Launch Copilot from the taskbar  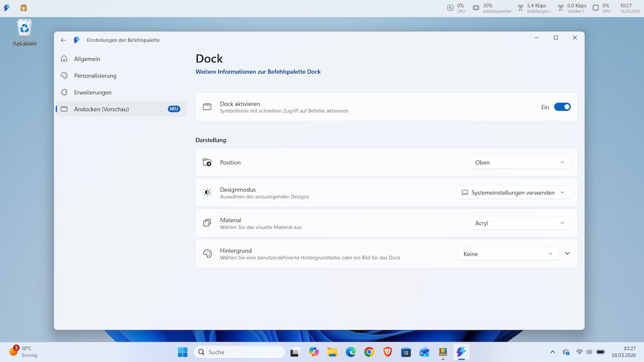(314, 352)
